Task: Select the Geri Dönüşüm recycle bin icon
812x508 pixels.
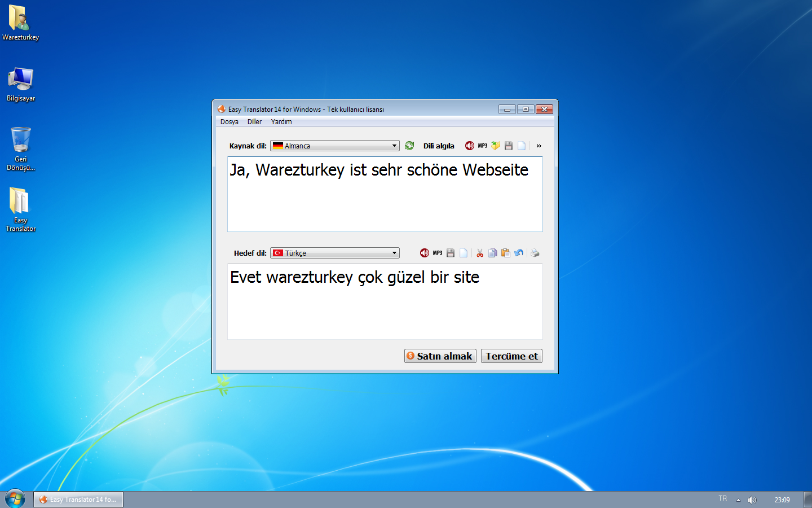Action: click(21, 149)
